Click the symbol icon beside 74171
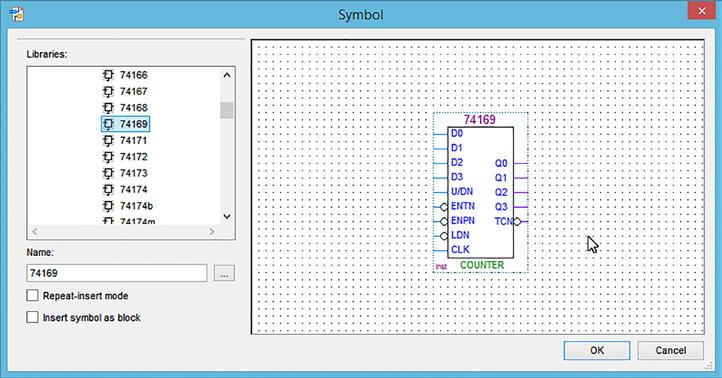 (x=108, y=140)
